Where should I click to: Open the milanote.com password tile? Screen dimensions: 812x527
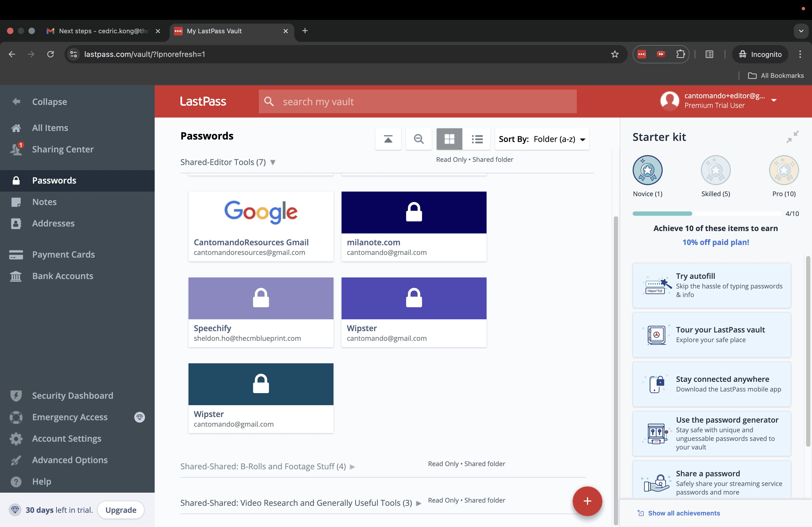(x=414, y=226)
